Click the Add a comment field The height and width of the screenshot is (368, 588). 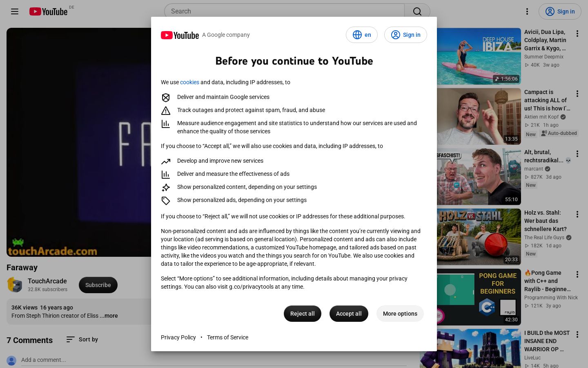[214, 360]
